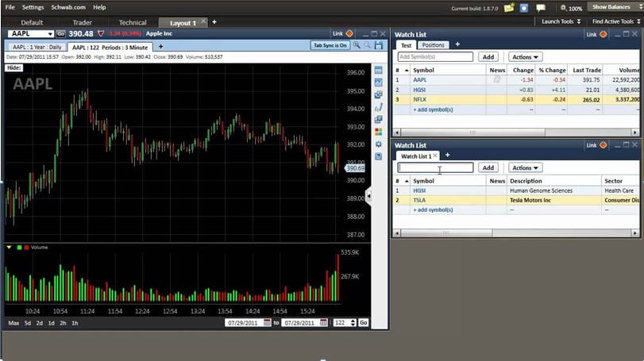This screenshot has width=644, height=361.
Task: Click the Link icon in lower Watch List
Action: [603, 145]
